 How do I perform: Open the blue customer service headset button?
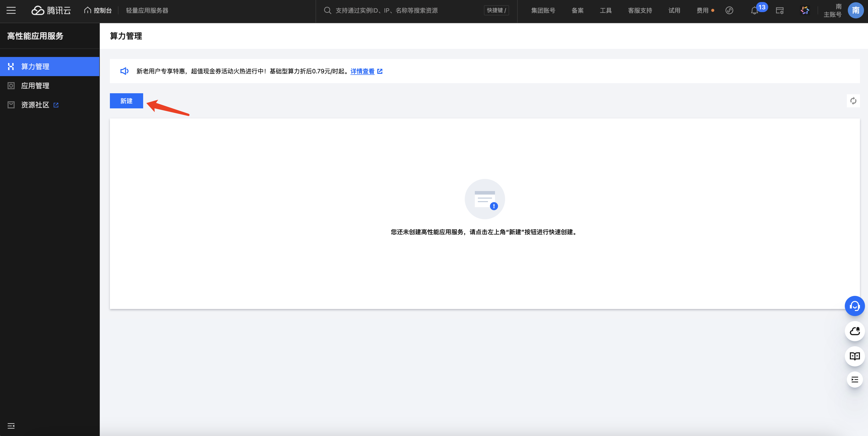pos(855,306)
